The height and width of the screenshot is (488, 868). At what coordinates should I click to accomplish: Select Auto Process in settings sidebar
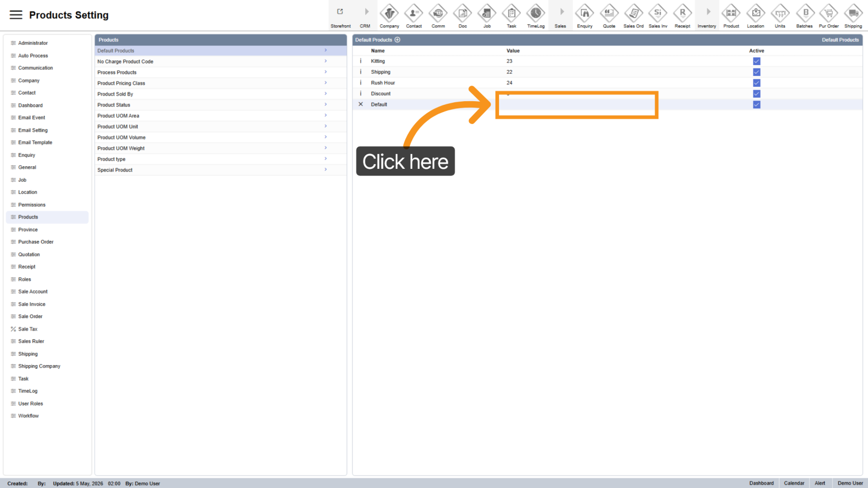coord(47,55)
